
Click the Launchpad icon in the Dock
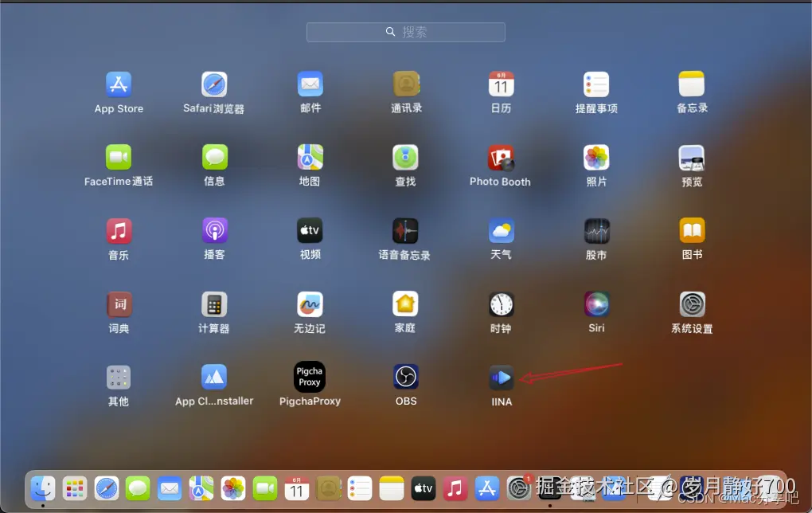coord(75,488)
